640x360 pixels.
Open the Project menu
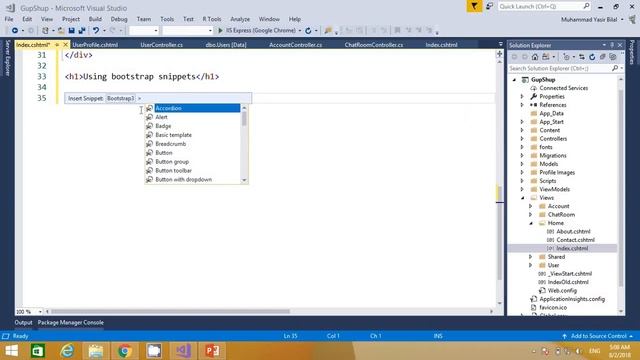point(71,19)
